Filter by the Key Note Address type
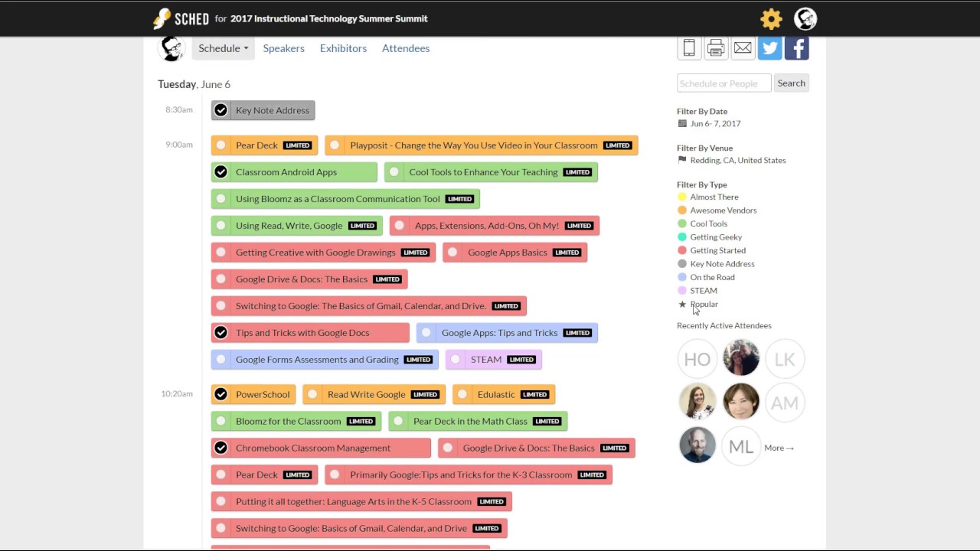 pyautogui.click(x=722, y=264)
